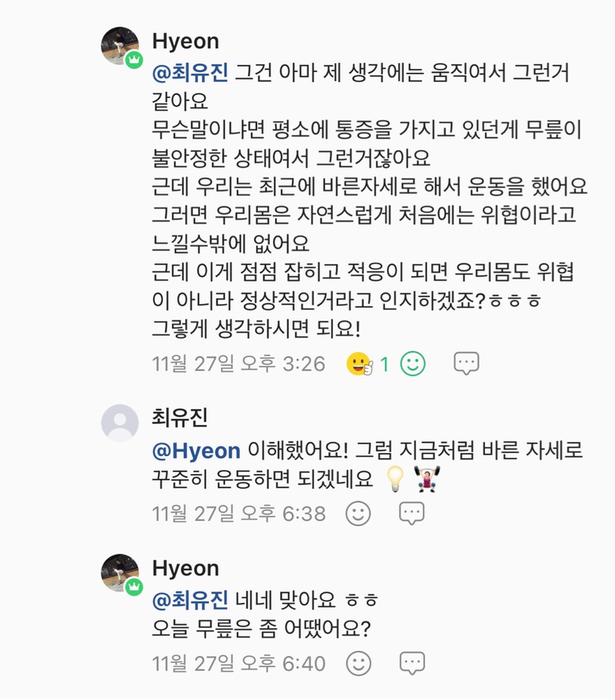Click the @Hyeon mention in 최유진's reply
The image size is (615, 700).
point(197,451)
